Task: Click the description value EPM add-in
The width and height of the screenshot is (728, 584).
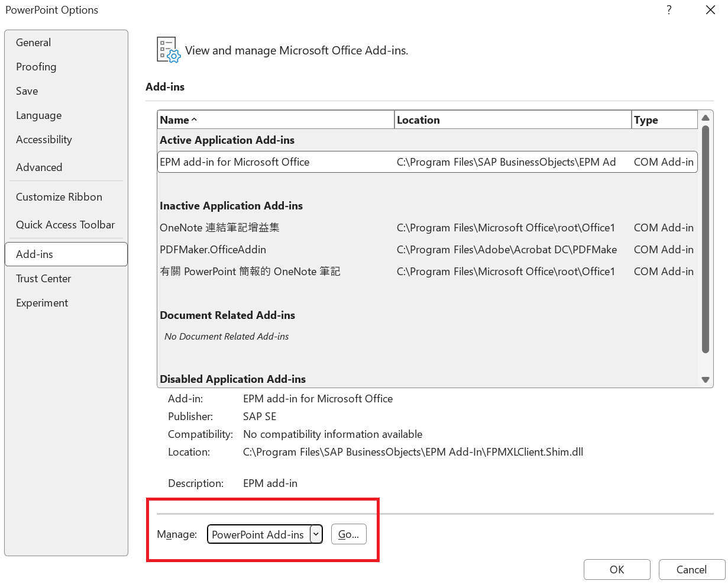Action: 270,483
